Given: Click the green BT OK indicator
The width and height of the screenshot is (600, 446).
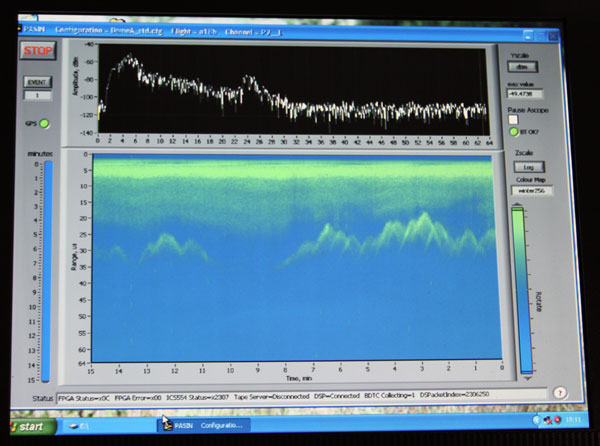Looking at the screenshot, I should point(514,132).
